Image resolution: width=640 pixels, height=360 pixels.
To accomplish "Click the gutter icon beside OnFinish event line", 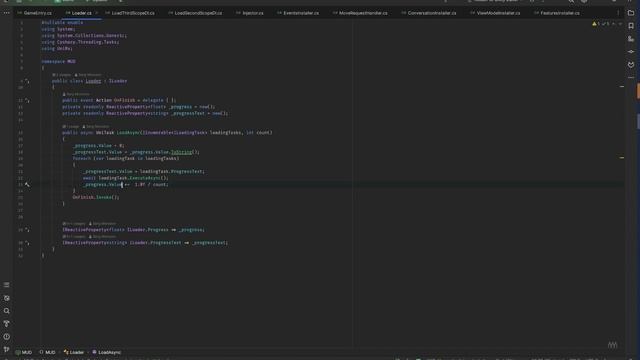I will tap(27, 100).
